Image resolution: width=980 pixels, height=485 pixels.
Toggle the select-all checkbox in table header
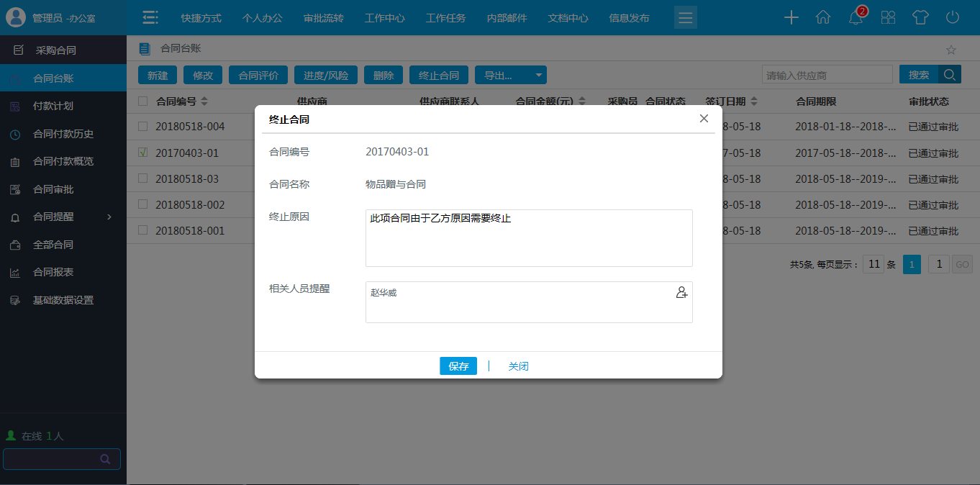coord(141,101)
